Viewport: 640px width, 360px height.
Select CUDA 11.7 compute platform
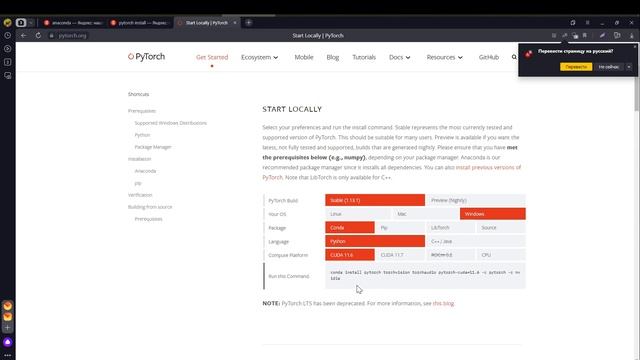(400, 255)
